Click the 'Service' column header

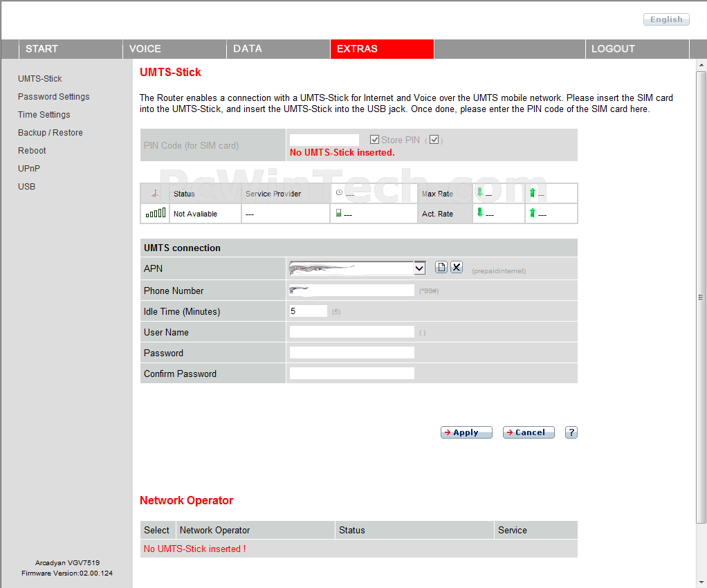click(535, 531)
